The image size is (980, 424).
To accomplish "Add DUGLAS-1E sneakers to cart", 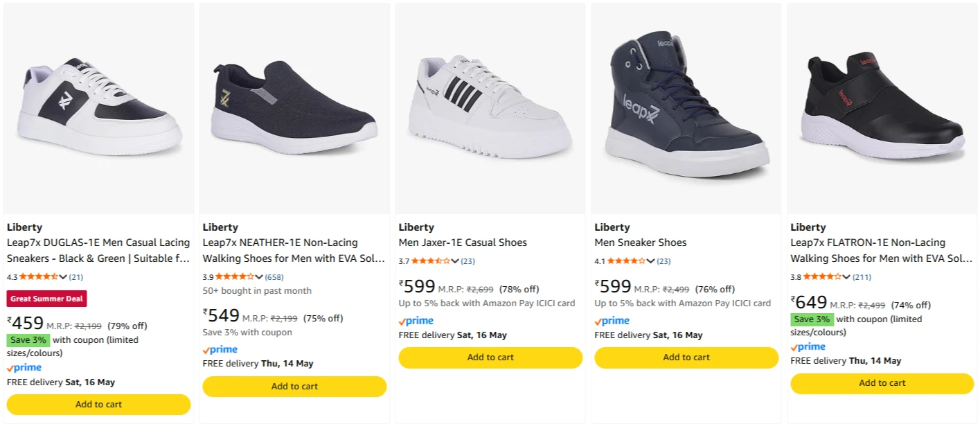I will pyautogui.click(x=98, y=405).
